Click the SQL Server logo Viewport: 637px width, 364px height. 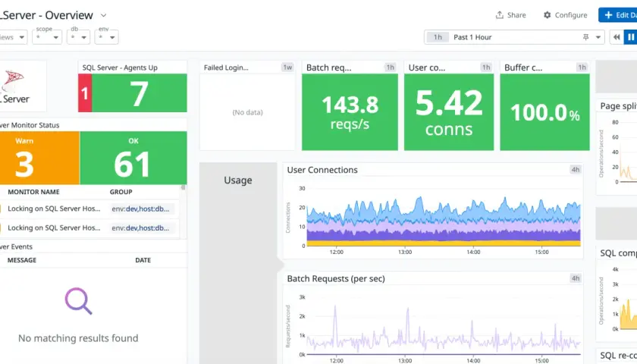(15, 86)
